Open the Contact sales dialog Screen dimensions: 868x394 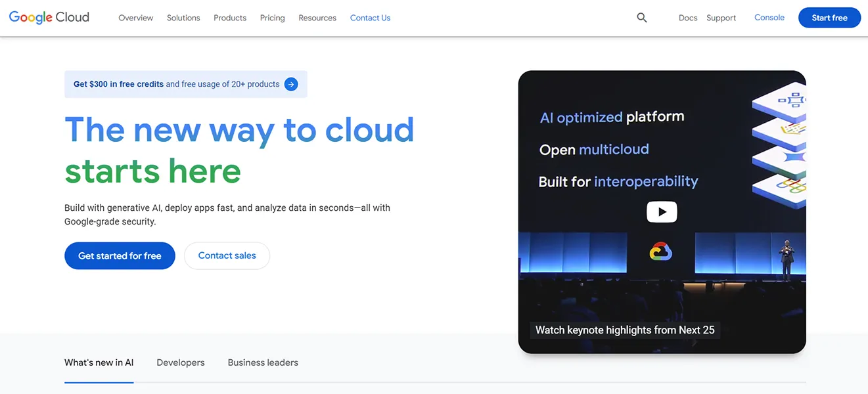[227, 255]
